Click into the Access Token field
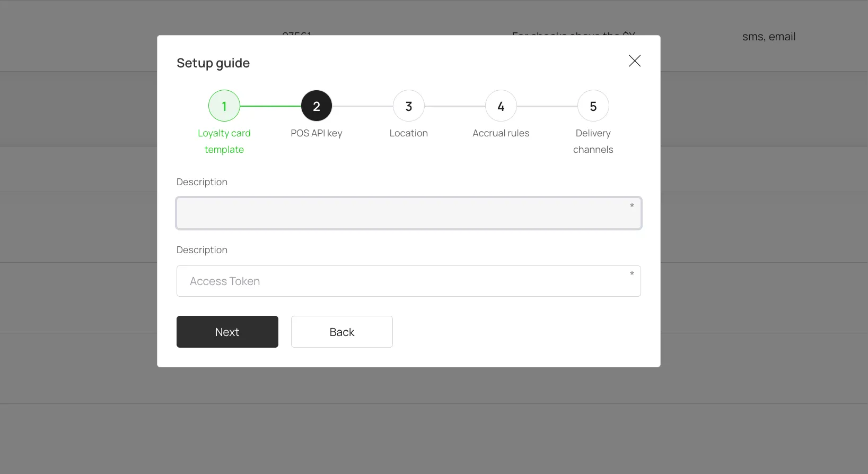 409,281
